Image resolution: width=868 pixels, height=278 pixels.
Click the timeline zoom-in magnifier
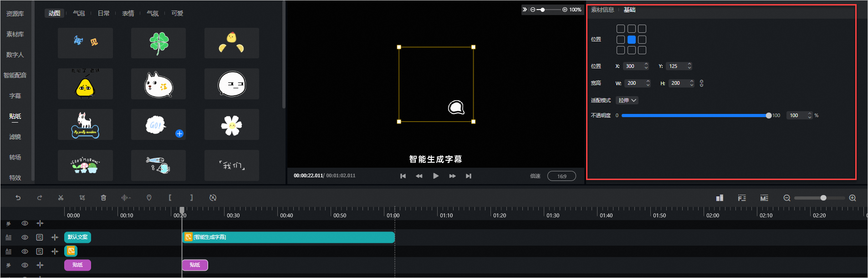[853, 198]
